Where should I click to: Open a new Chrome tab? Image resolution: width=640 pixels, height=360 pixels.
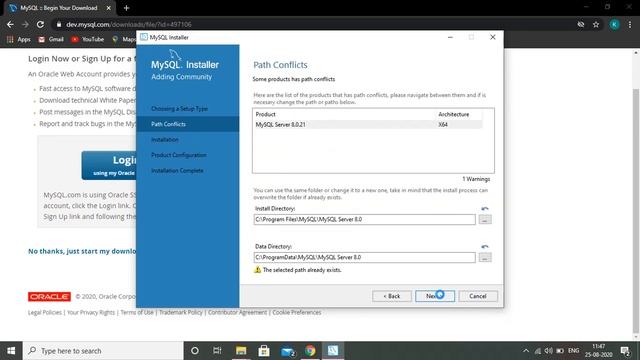(x=126, y=8)
